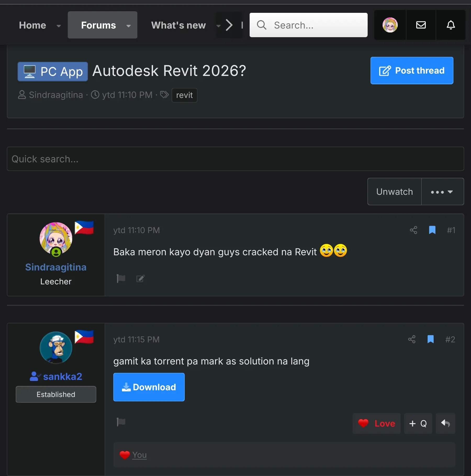Expand the What's new dropdown arrow
471x476 pixels.
tap(218, 26)
